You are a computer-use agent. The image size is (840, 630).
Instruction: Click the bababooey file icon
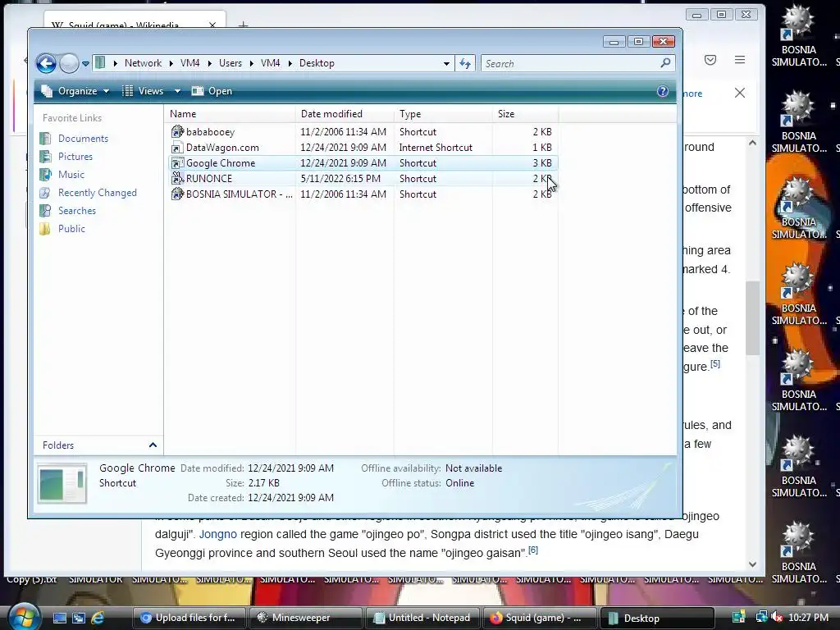(x=177, y=132)
